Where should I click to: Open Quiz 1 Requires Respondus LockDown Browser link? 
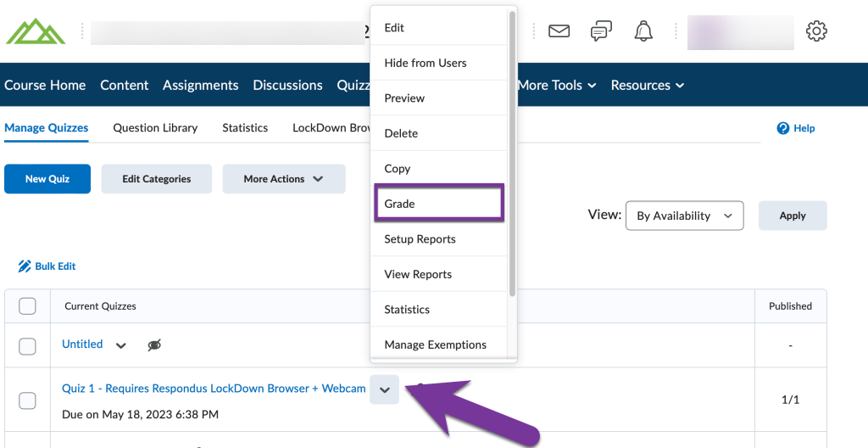coord(214,389)
